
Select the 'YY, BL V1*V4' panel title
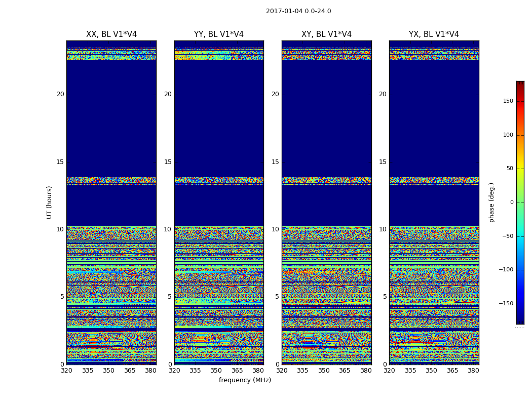[219, 34]
